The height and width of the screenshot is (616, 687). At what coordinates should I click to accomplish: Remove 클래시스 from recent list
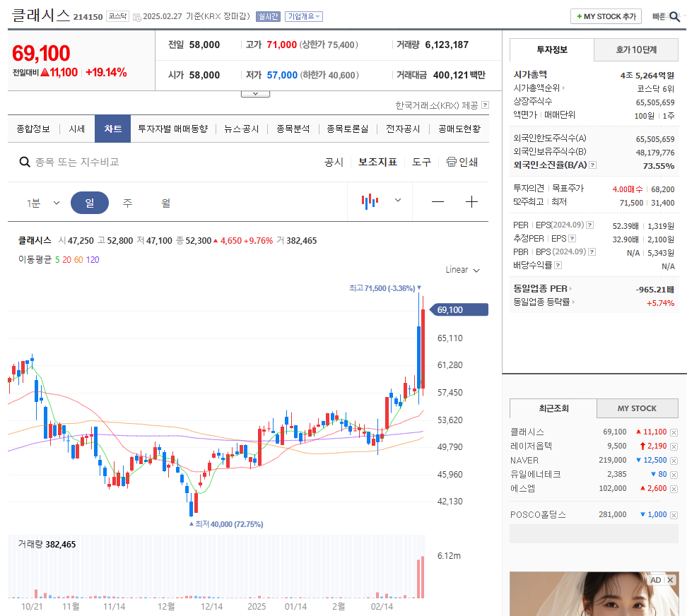[674, 432]
